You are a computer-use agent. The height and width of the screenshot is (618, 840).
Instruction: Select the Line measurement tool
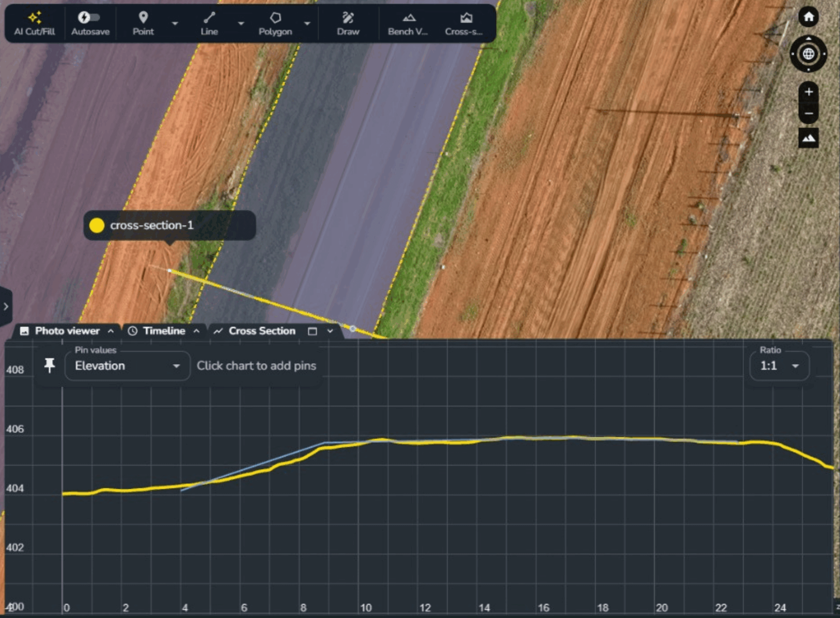209,23
